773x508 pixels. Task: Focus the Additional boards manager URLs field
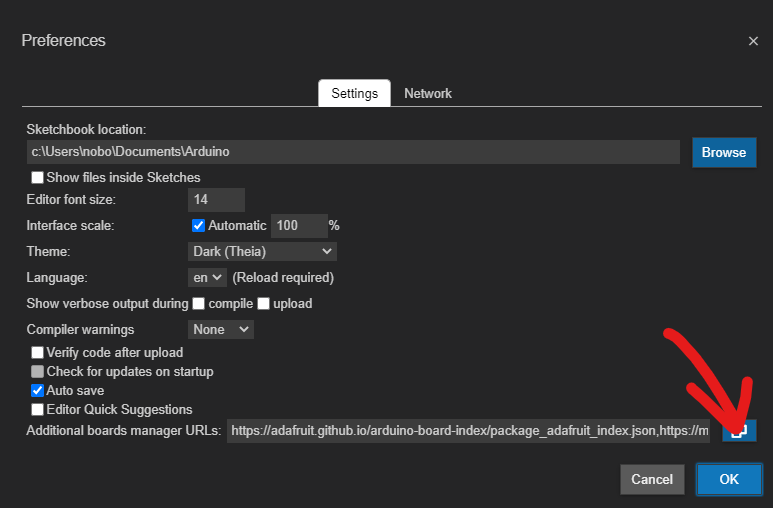(468, 431)
